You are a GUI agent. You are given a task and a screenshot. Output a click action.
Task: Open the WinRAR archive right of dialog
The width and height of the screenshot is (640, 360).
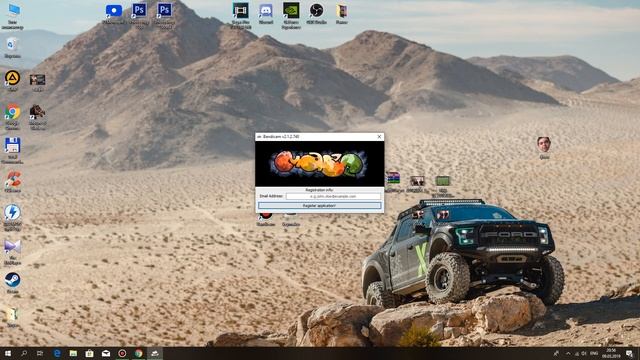pyautogui.click(x=393, y=181)
